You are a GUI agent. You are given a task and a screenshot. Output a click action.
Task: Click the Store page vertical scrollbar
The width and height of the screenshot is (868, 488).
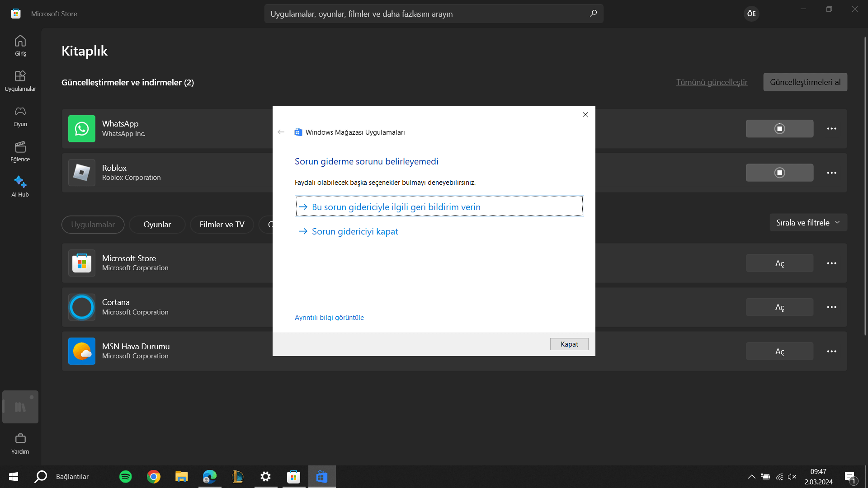[x=865, y=185]
